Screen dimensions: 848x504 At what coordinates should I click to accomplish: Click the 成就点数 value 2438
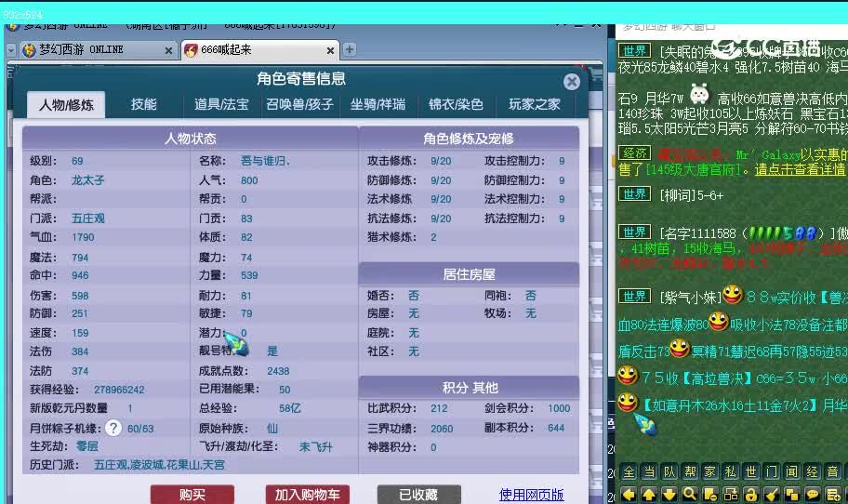(278, 372)
